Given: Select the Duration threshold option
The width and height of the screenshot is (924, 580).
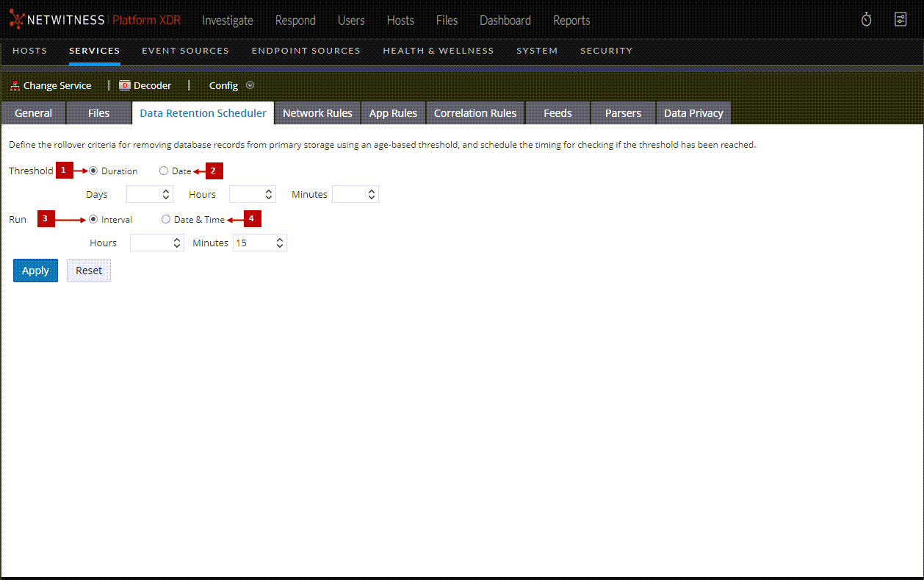Looking at the screenshot, I should (x=93, y=171).
